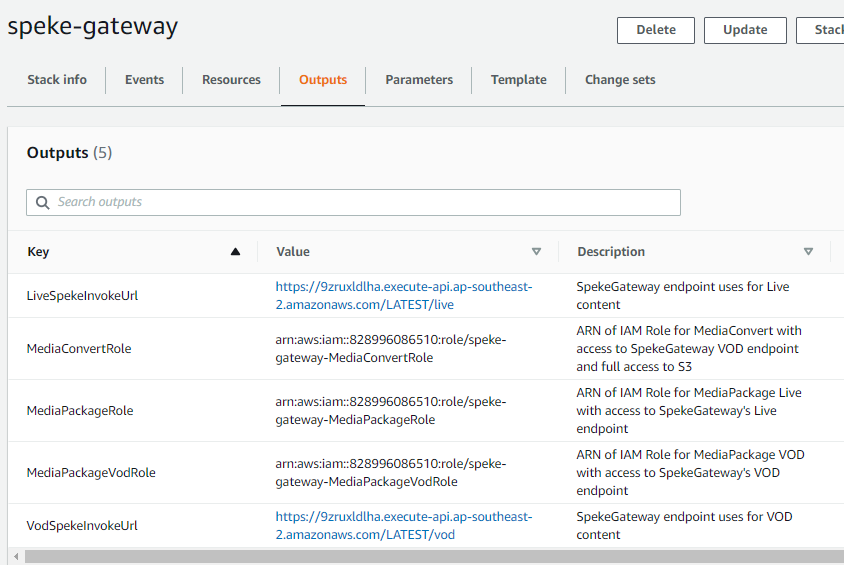Sort by Key column ascending arrow

(x=235, y=252)
